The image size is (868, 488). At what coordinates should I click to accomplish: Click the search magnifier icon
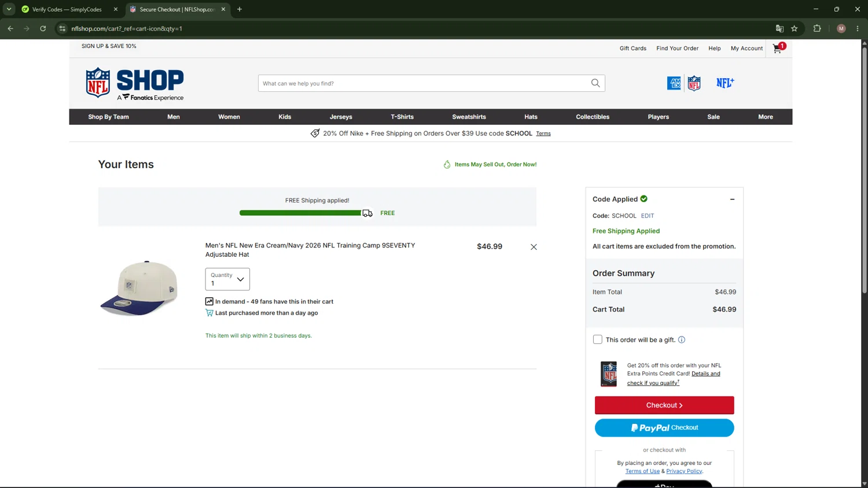tap(595, 83)
